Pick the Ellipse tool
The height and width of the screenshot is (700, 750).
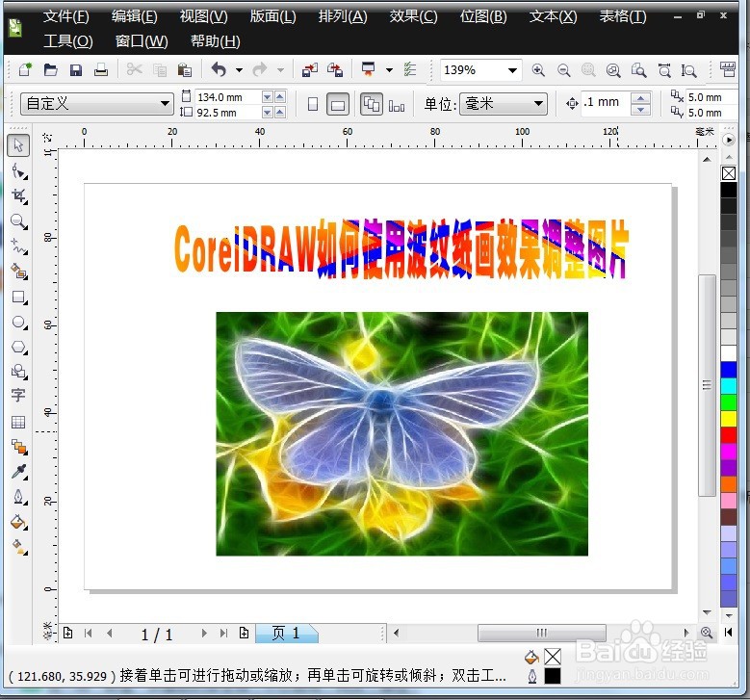click(x=18, y=322)
